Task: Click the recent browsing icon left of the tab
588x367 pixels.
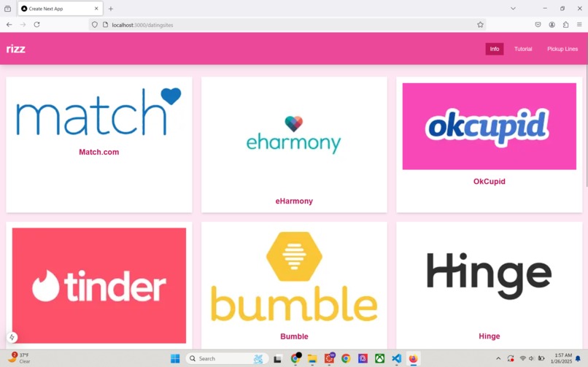Action: (7, 9)
